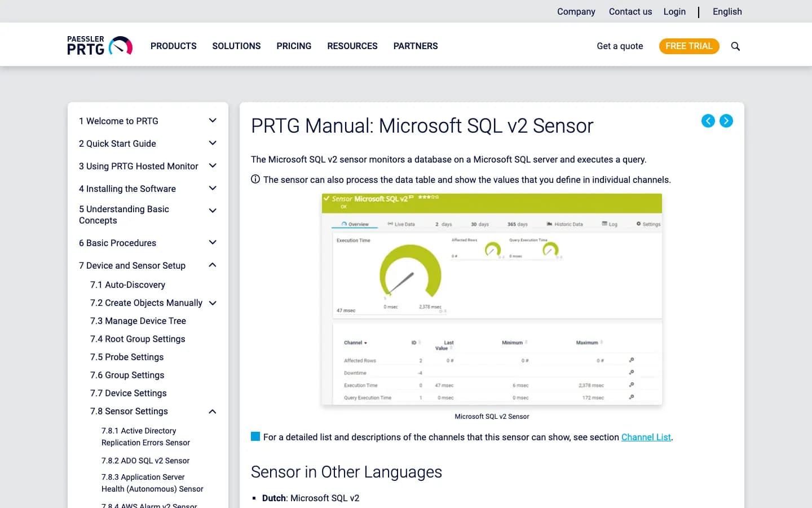Collapse 7.8 Sensor Settings chevron
The height and width of the screenshot is (508, 812).
[x=213, y=411]
